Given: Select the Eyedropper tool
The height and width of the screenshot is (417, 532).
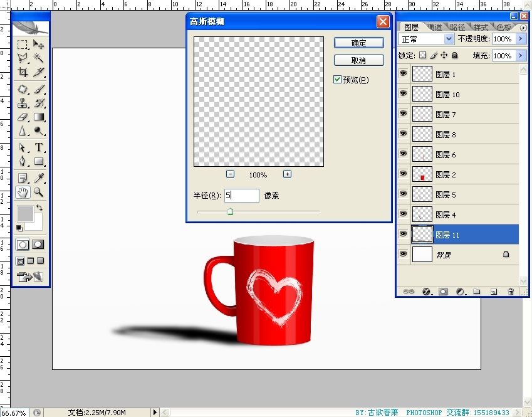Looking at the screenshot, I should (x=39, y=178).
